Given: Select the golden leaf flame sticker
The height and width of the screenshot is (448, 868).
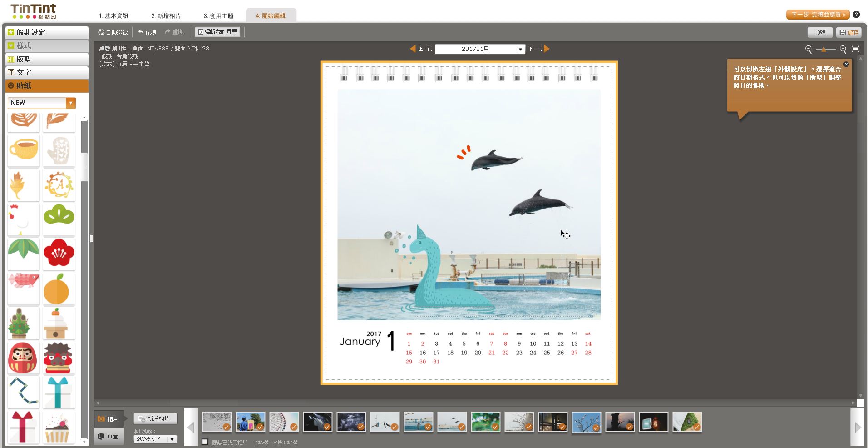Looking at the screenshot, I should pos(24,185).
